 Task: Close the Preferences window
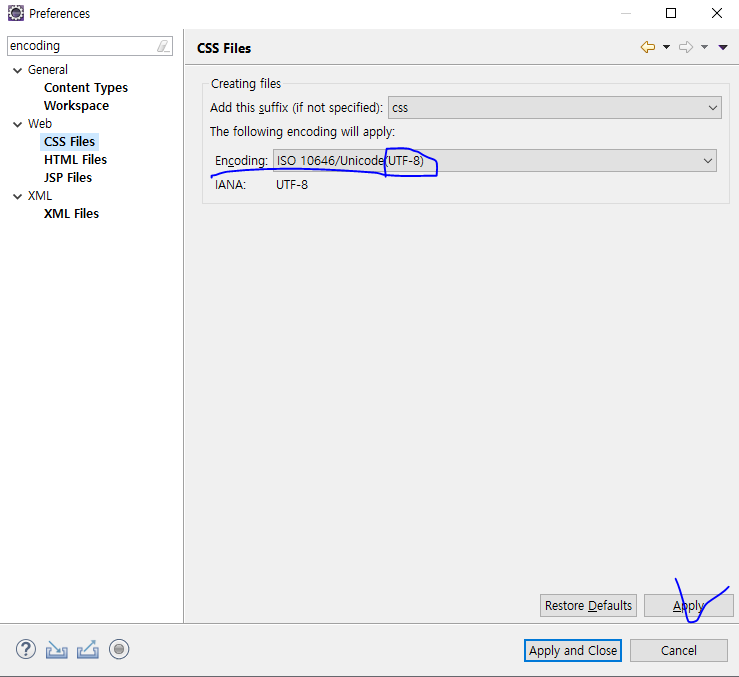(717, 13)
